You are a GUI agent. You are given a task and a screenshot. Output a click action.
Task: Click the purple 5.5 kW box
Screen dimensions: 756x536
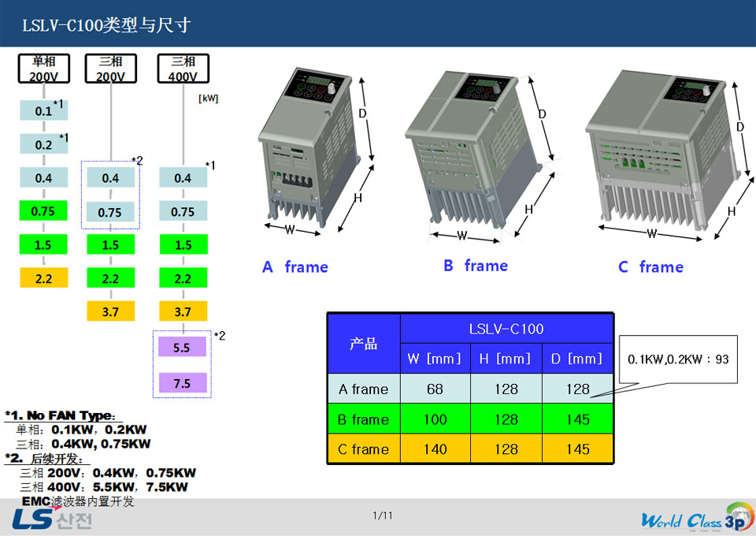[x=182, y=347]
